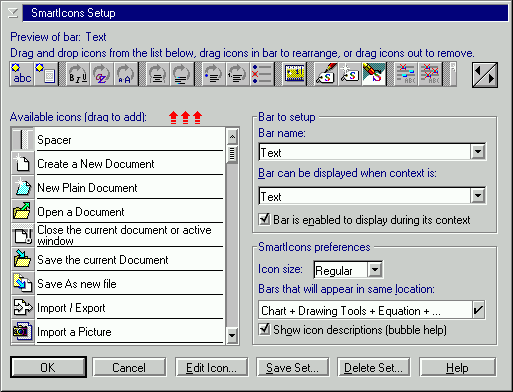Screen dimensions: 513x392
Task: Select the cycle bullet list icon
Action: point(214,74)
